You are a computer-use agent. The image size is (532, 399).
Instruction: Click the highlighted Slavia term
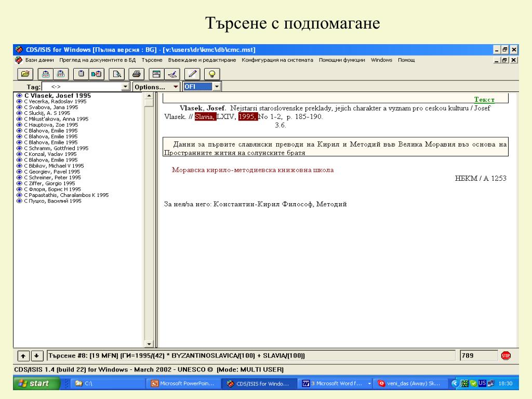205,117
